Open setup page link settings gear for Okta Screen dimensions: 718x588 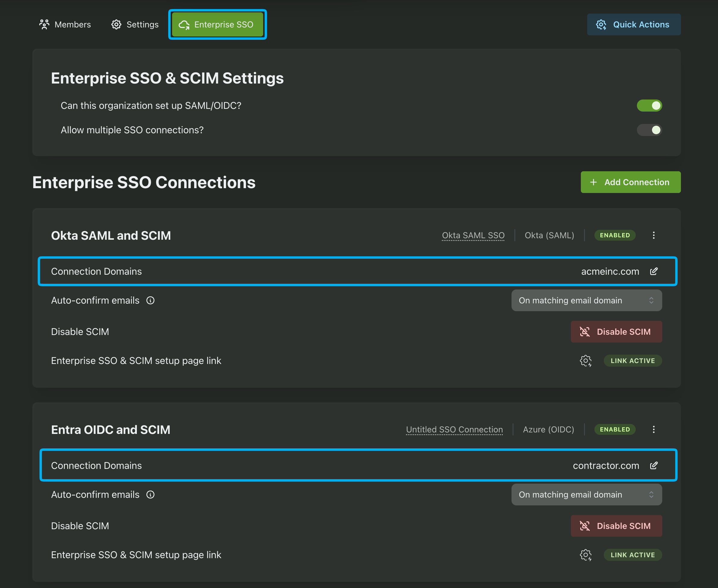point(586,361)
